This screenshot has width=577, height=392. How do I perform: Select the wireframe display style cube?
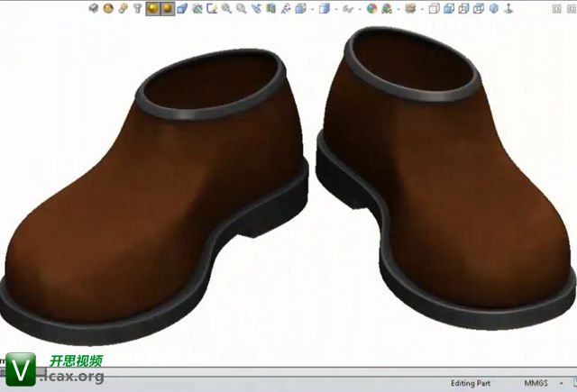(433, 8)
